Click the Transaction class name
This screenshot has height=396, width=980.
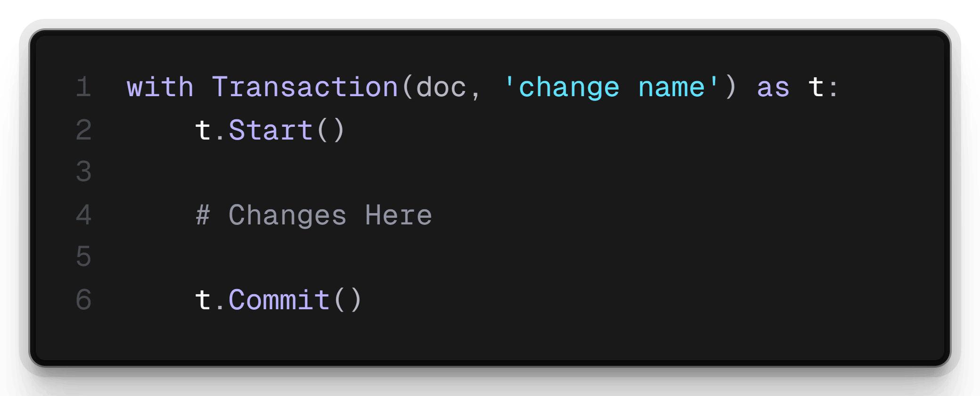305,87
